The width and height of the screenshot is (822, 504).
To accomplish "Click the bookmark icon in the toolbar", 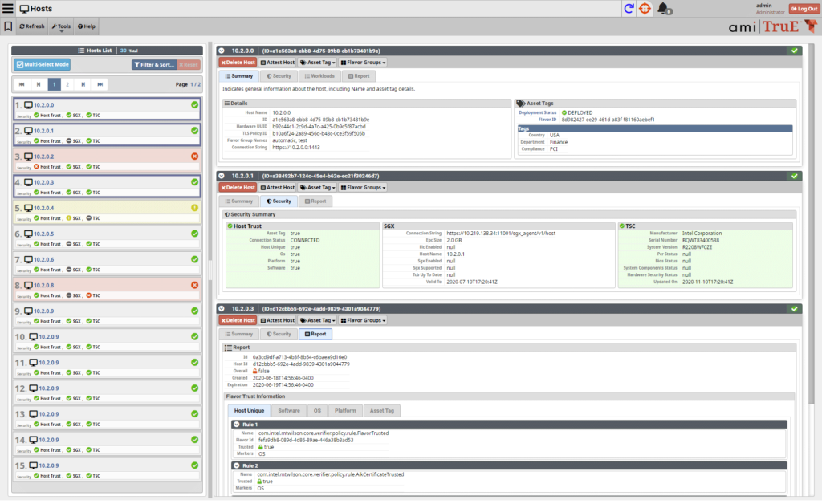I will 8,26.
